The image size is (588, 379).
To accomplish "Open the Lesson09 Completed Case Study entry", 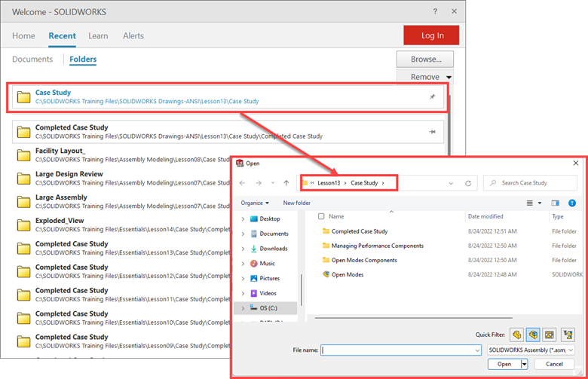I will tap(122, 341).
